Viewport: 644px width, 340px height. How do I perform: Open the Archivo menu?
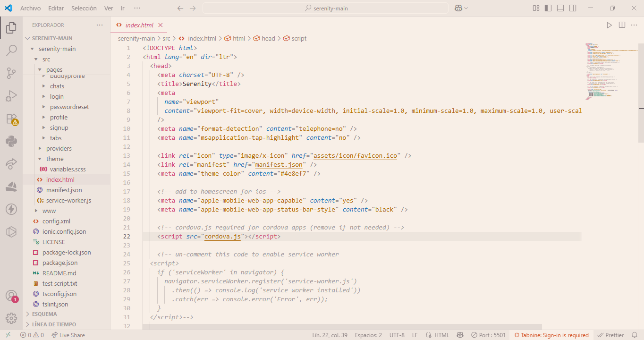(30, 8)
